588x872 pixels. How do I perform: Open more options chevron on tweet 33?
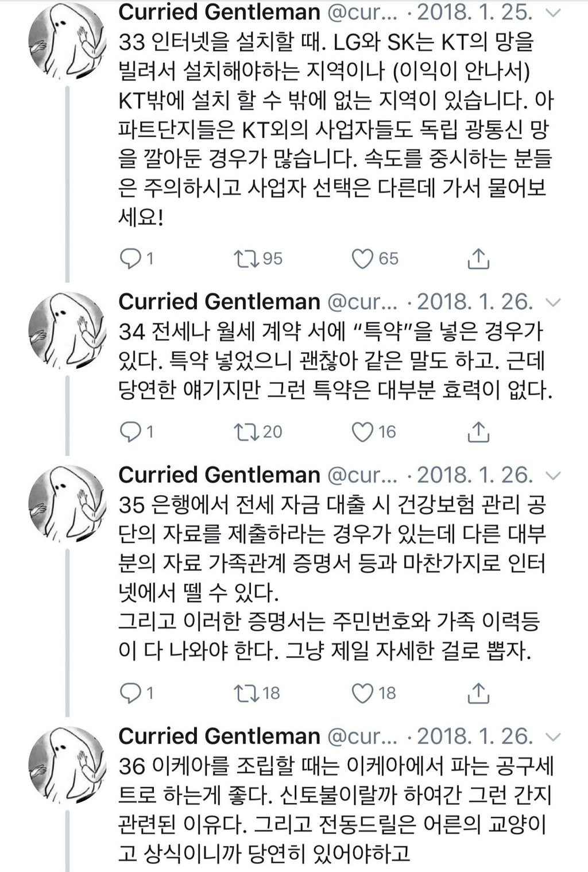[x=553, y=13]
